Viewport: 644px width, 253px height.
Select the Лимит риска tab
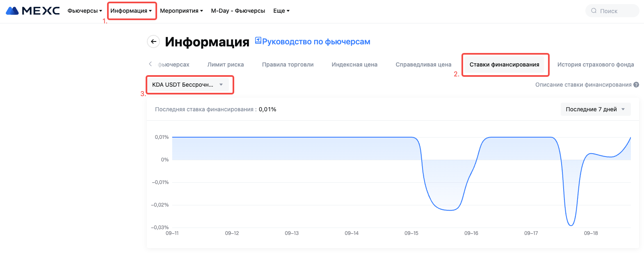tap(226, 64)
